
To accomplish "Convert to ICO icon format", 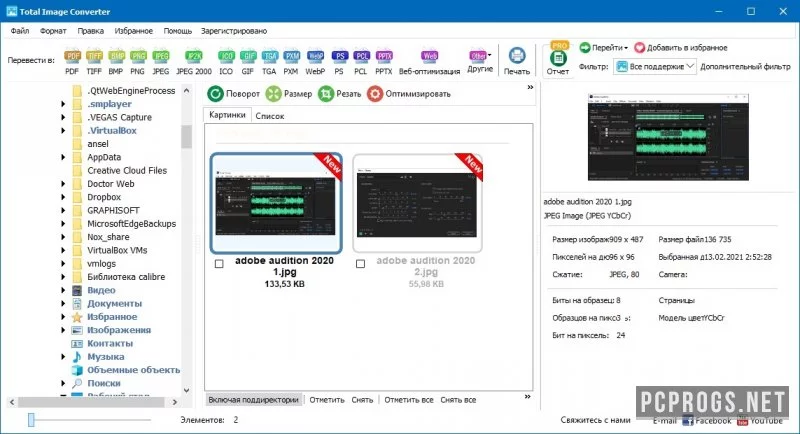I will click(x=226, y=62).
